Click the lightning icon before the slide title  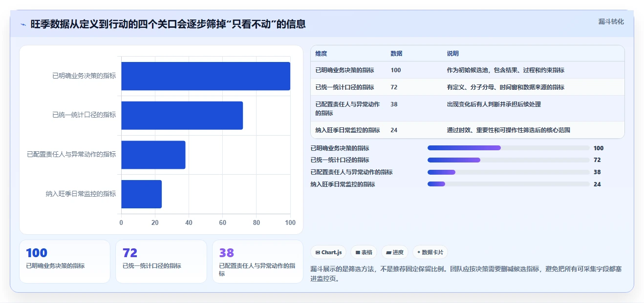[23, 24]
